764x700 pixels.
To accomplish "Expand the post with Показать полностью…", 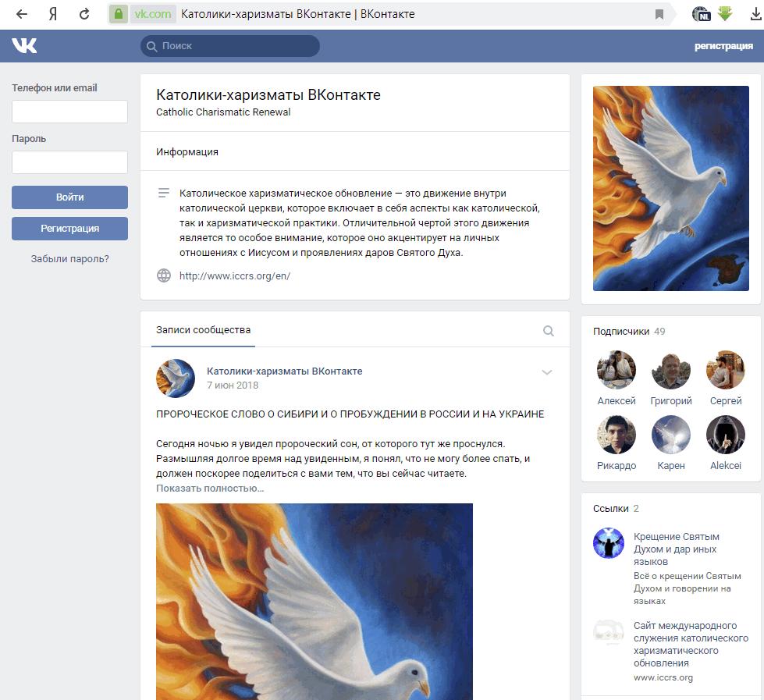I will pos(210,488).
